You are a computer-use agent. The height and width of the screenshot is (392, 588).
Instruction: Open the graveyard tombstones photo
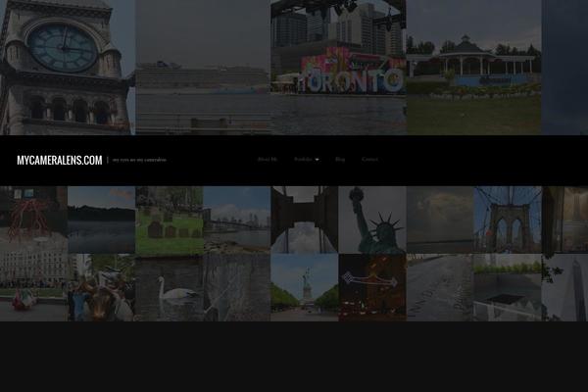pos(170,220)
